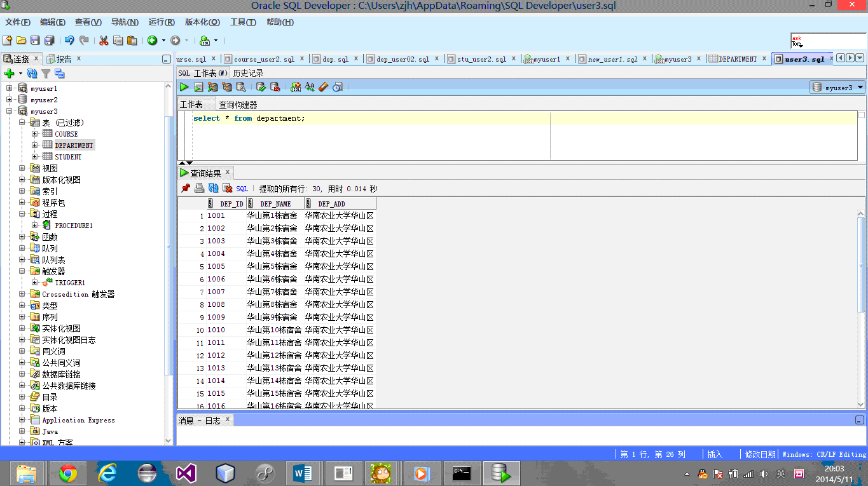The height and width of the screenshot is (486, 868).
Task: Click the Undo arrow icon
Action: (69, 41)
